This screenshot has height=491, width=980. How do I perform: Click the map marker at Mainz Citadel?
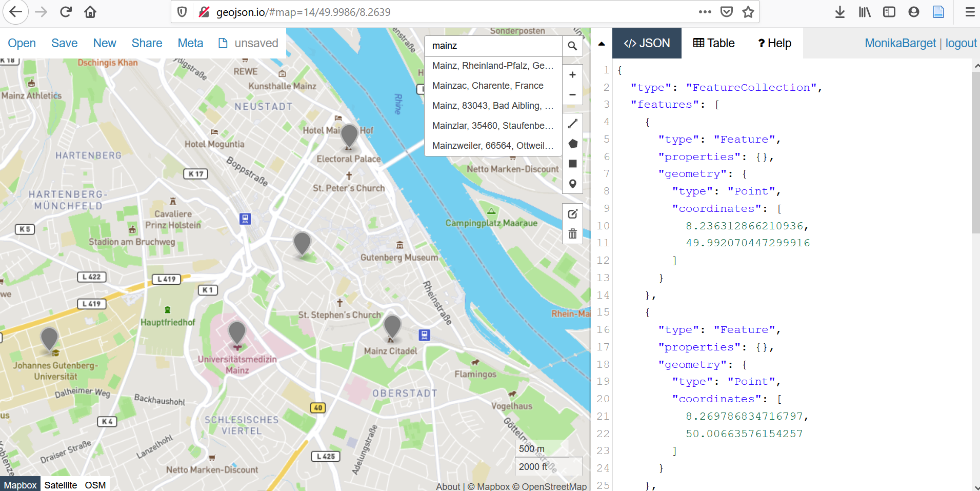pyautogui.click(x=392, y=328)
